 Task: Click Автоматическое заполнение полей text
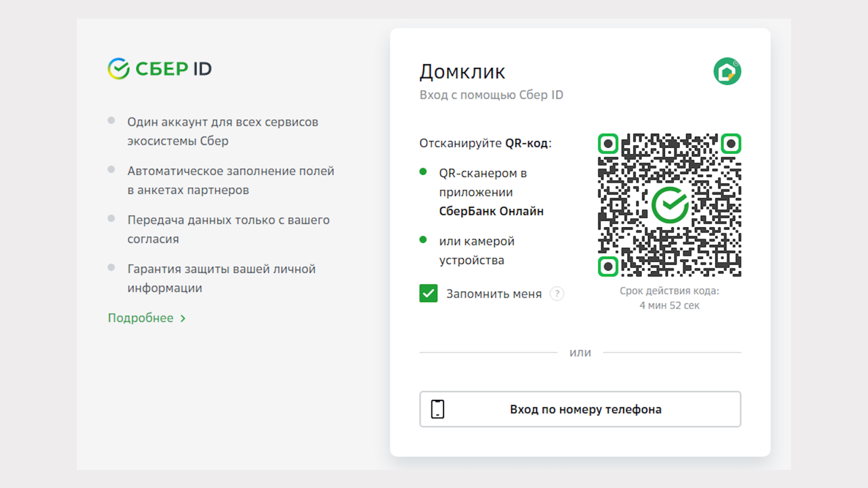(x=231, y=180)
